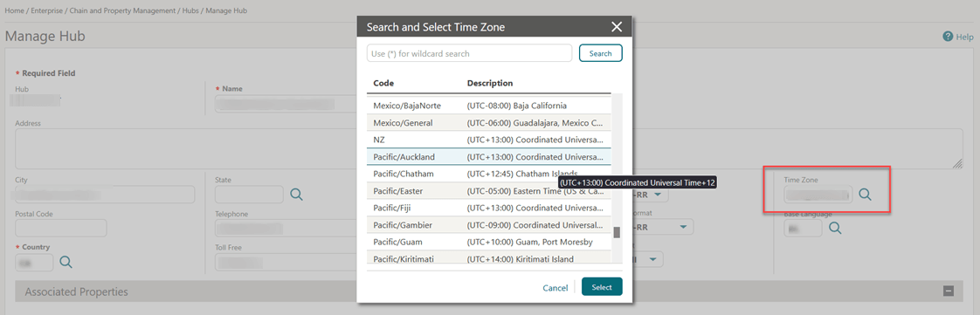Click the Search button in dialog
This screenshot has width=980, height=315.
point(601,53)
